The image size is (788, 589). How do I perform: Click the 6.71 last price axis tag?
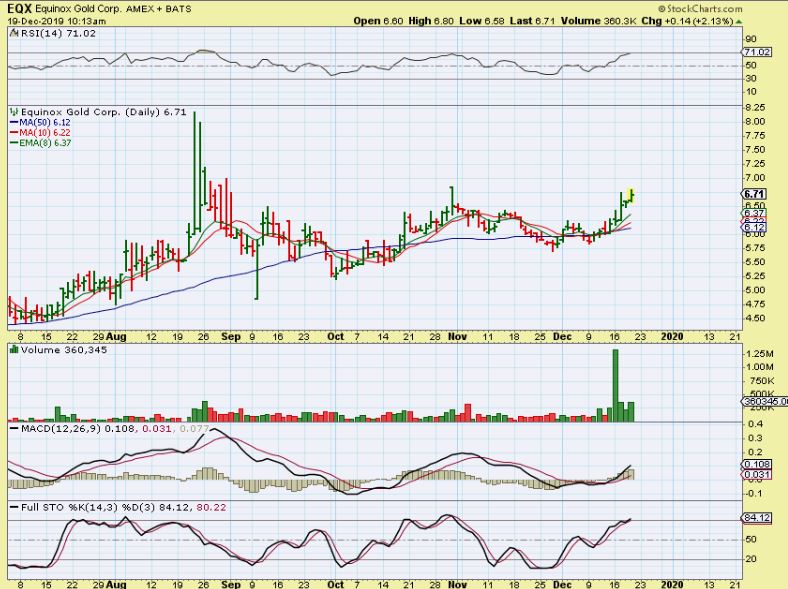[x=755, y=194]
